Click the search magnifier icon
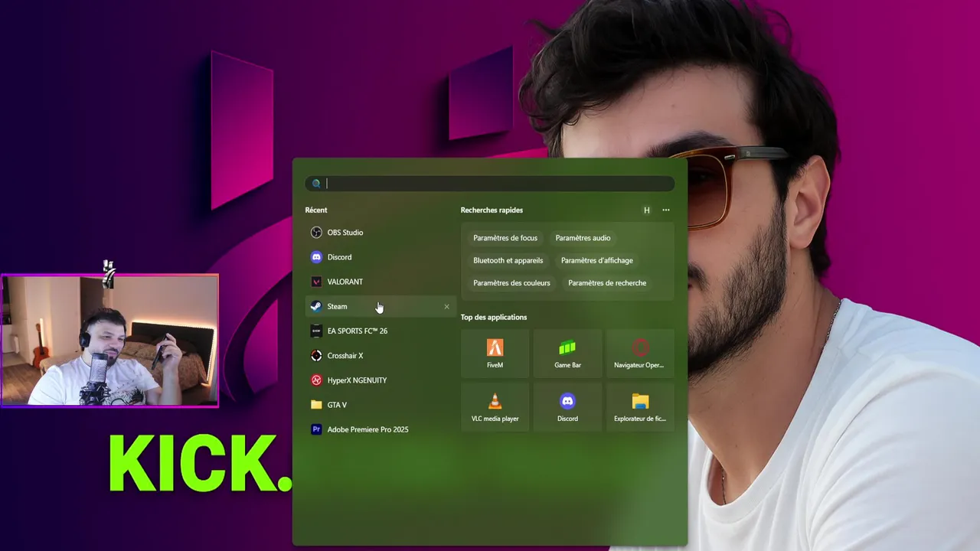 point(316,184)
